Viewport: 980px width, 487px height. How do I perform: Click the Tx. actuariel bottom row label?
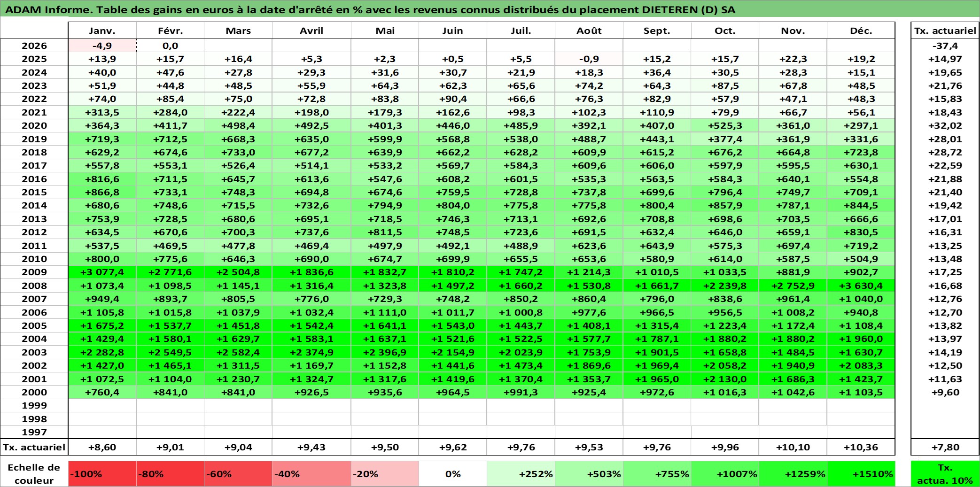click(34, 447)
